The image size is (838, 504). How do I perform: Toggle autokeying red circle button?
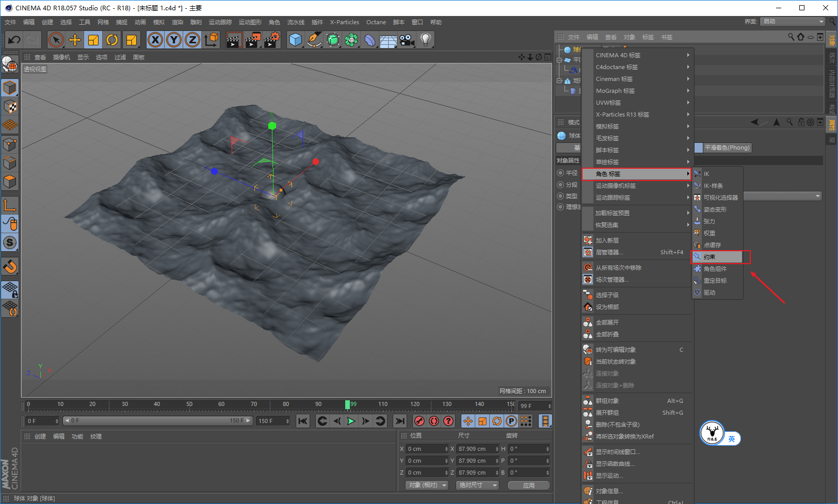[434, 421]
